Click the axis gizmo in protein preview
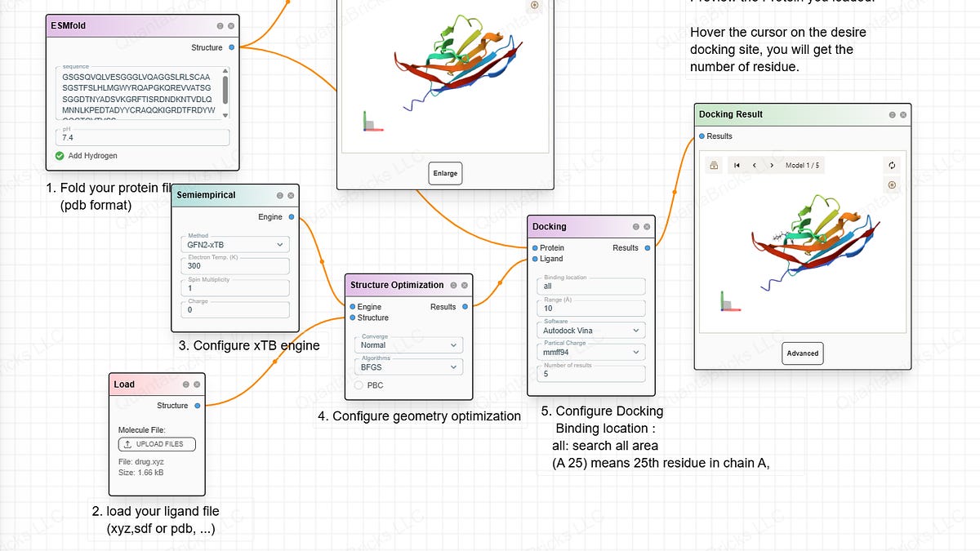Screen dimensions: 980x551 coord(372,122)
